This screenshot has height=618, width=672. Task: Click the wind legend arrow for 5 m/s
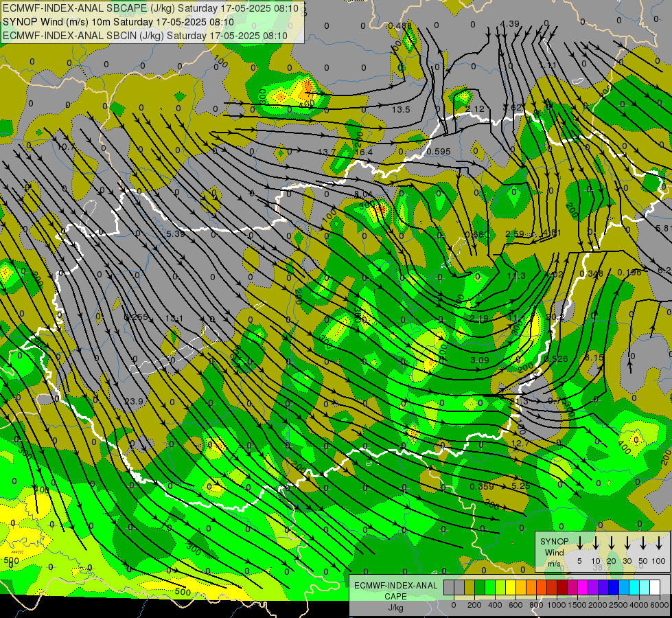click(579, 543)
